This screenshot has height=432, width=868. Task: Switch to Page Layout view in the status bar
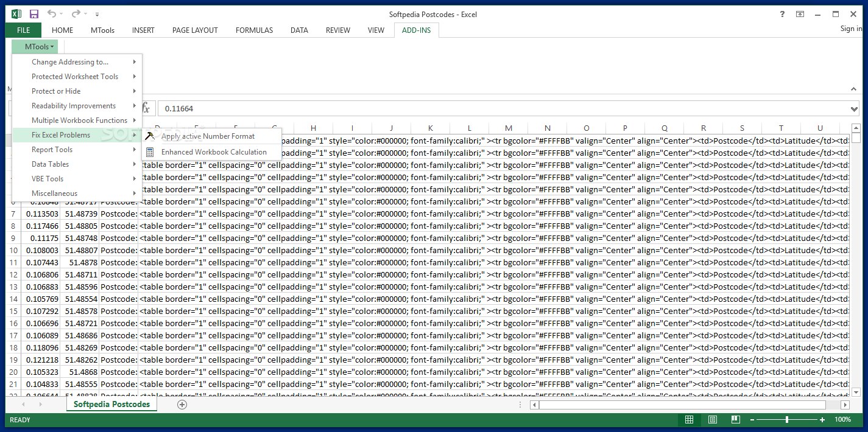pos(712,420)
